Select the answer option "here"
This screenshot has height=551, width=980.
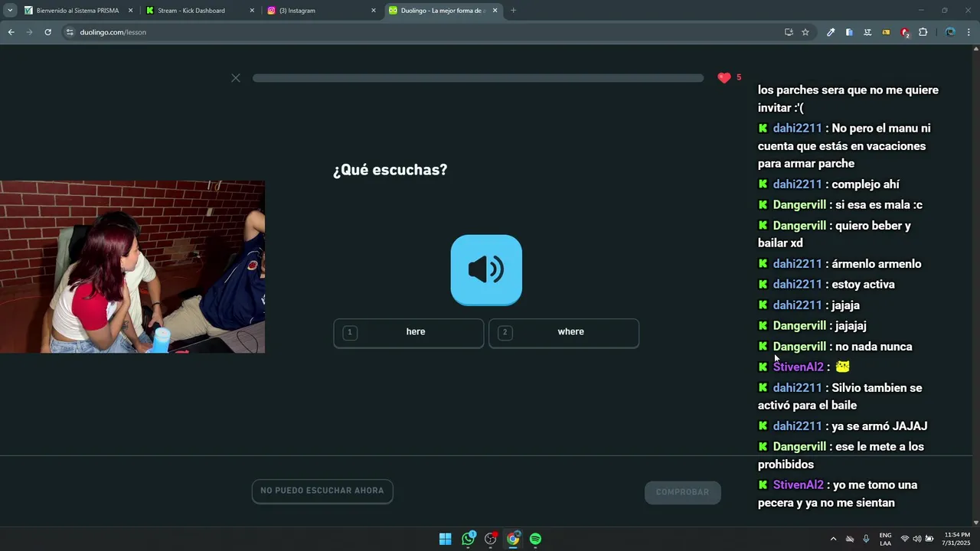408,333
